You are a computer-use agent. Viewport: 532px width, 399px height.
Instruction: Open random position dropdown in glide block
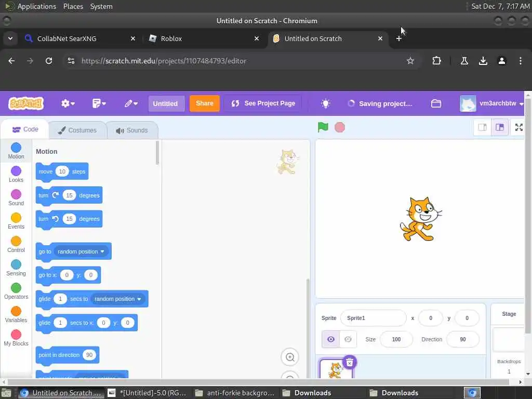coord(118,299)
